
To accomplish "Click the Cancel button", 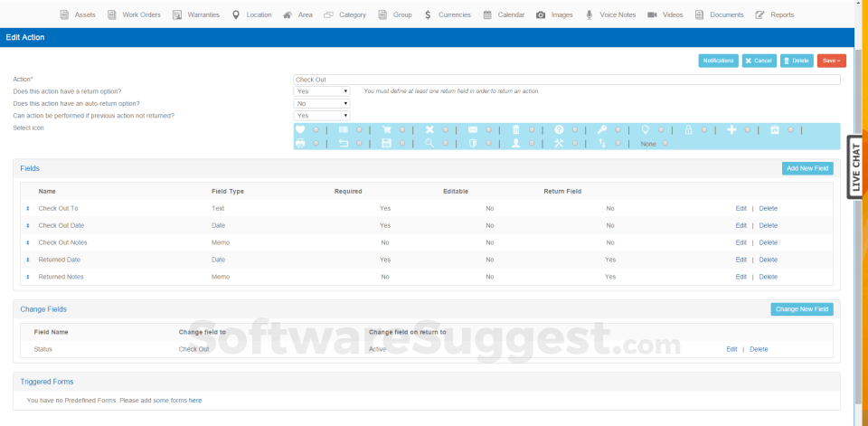I will point(759,61).
